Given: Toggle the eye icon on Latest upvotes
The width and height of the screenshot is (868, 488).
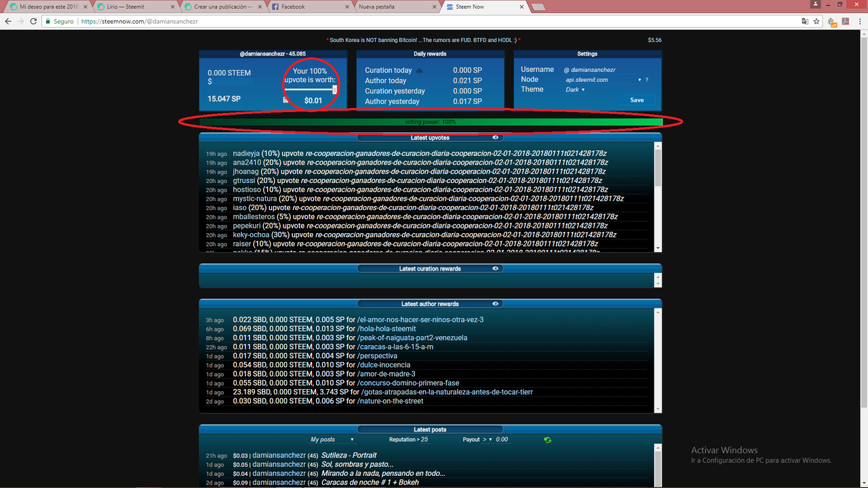Looking at the screenshot, I should (x=496, y=138).
